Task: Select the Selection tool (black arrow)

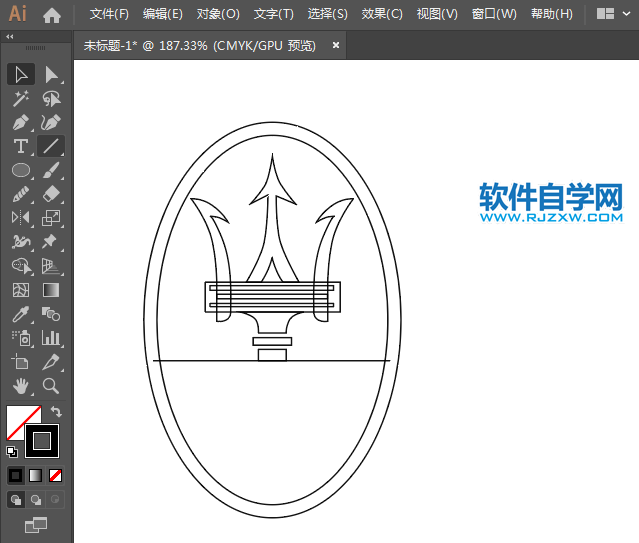Action: (21, 74)
